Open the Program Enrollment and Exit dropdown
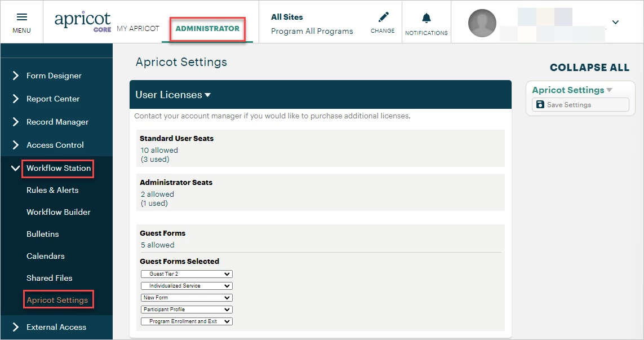Screen dimensions: 644x340 (x=186, y=321)
